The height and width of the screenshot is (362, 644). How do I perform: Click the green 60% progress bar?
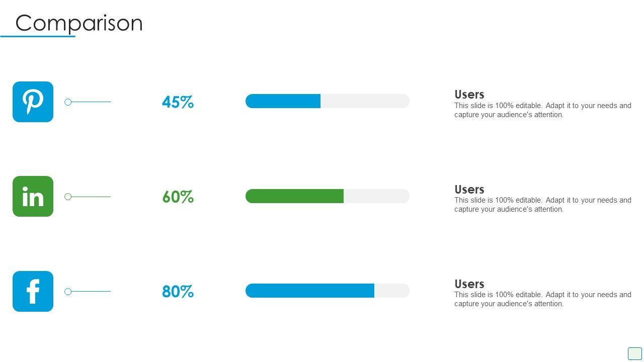click(x=294, y=196)
